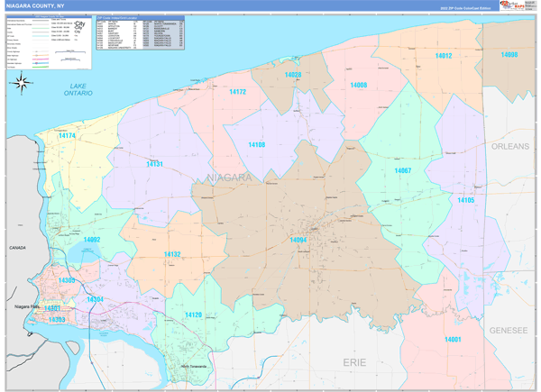
Task: Click the 2022 ZIP Code ColorCast Edition text
Action: click(464, 9)
